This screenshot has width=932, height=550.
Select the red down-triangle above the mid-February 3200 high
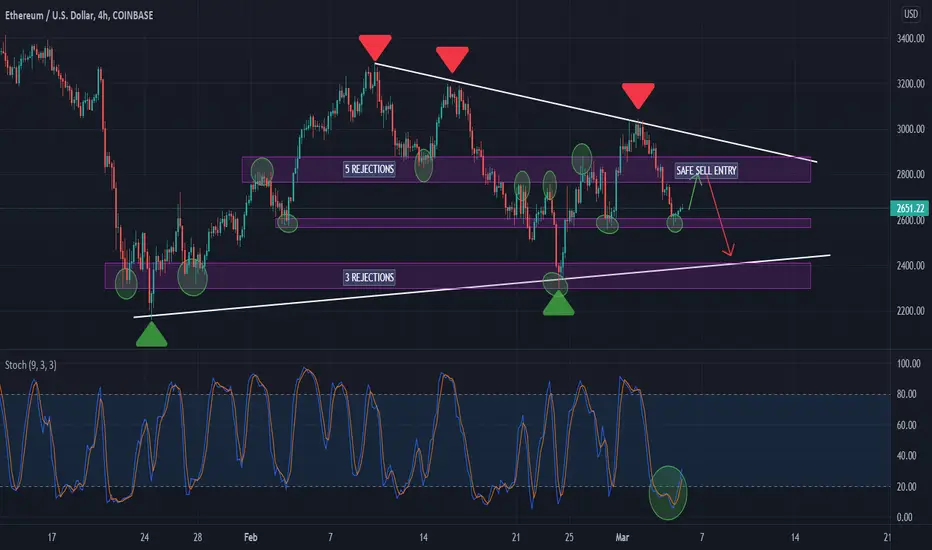(452, 60)
